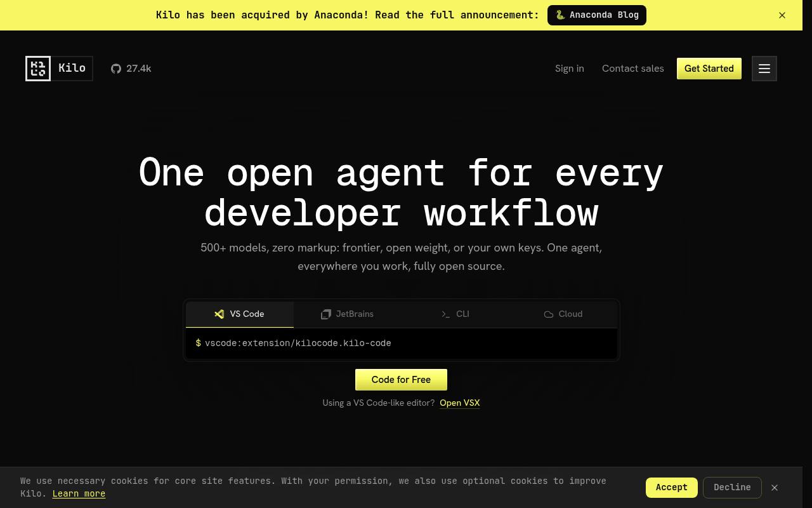Open the GitHub 27.4k stars link
This screenshot has width=812, height=508.
pos(131,69)
